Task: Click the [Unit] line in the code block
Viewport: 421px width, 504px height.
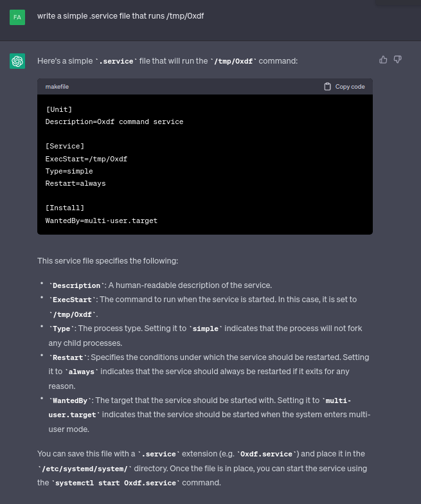Action: pos(58,109)
